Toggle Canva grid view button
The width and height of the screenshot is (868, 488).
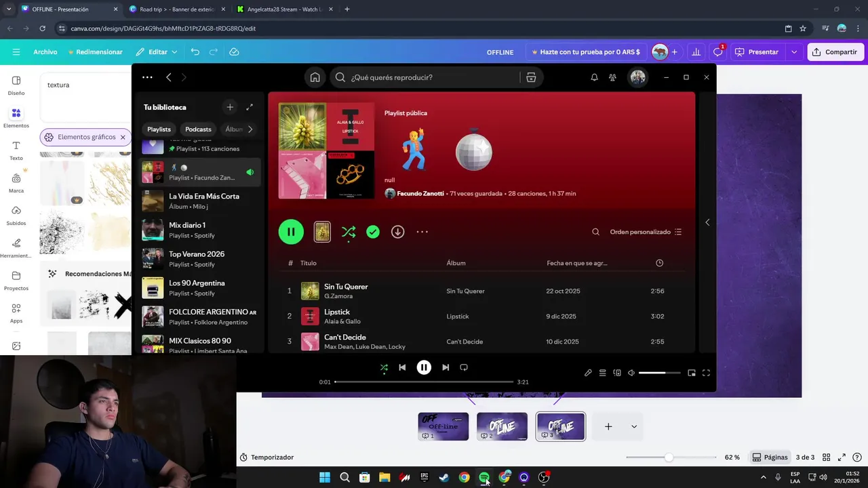[825, 457]
